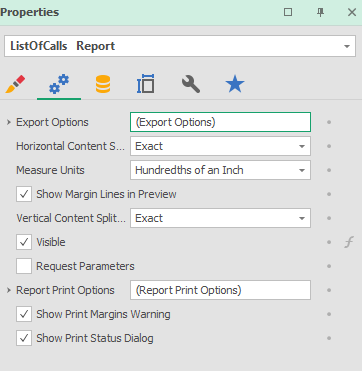Open the Appearance tab with brush icon

pyautogui.click(x=15, y=84)
